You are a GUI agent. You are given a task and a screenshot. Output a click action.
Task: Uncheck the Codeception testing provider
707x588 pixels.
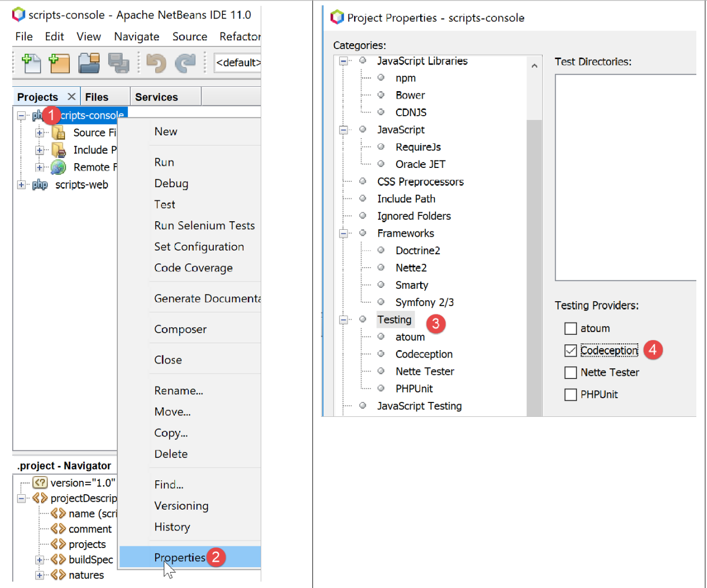click(x=571, y=350)
